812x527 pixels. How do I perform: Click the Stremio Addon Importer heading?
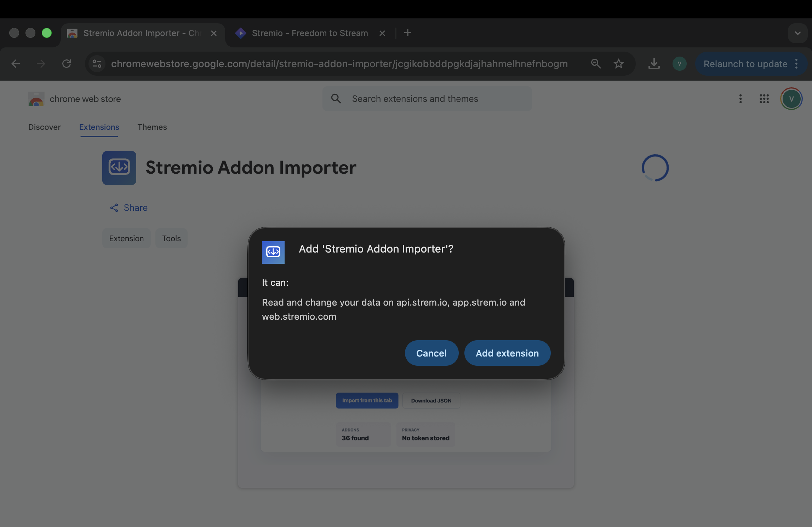point(251,167)
